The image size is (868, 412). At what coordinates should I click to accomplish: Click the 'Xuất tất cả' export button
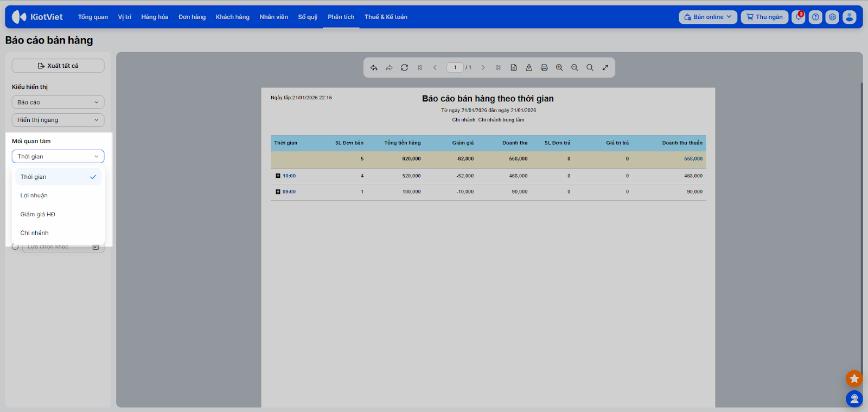(58, 66)
